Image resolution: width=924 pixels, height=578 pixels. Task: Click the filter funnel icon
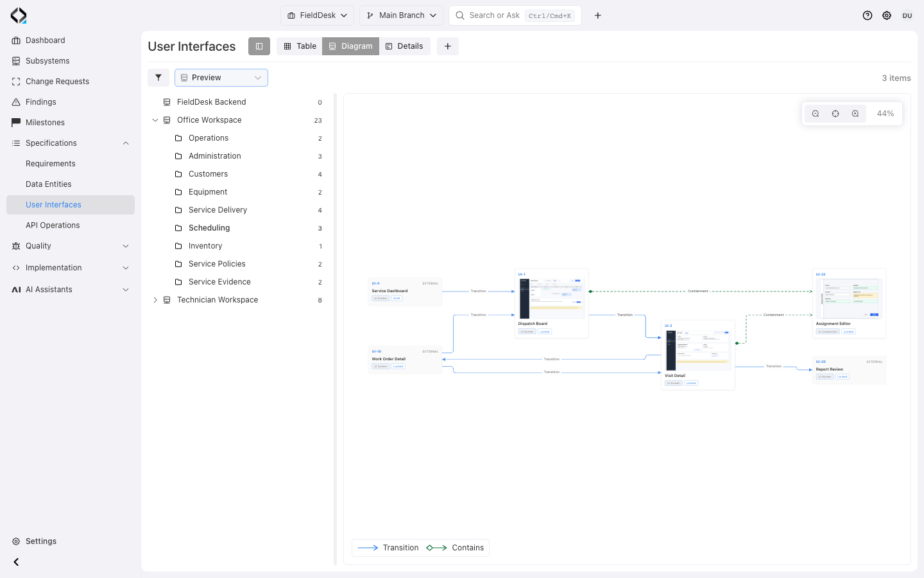coord(158,78)
